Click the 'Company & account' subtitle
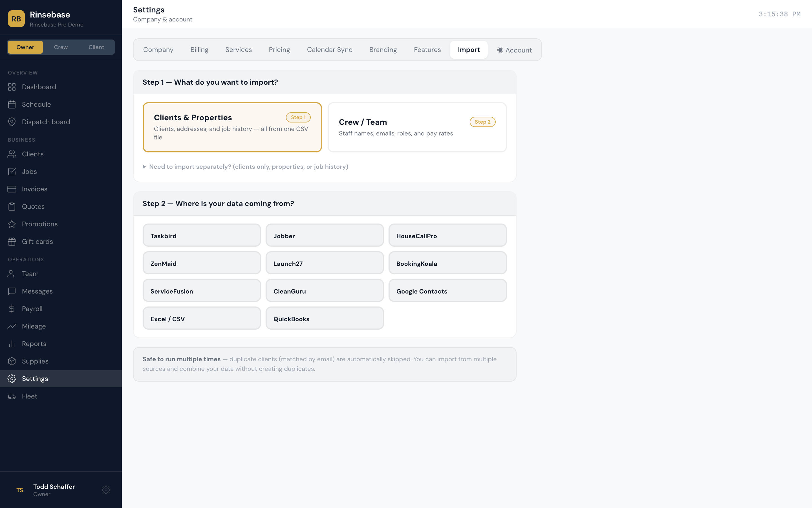The image size is (812, 508). 162,19
